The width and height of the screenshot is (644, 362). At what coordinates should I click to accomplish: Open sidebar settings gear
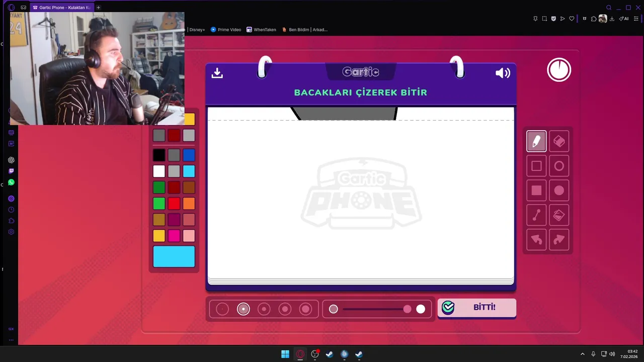(x=11, y=232)
